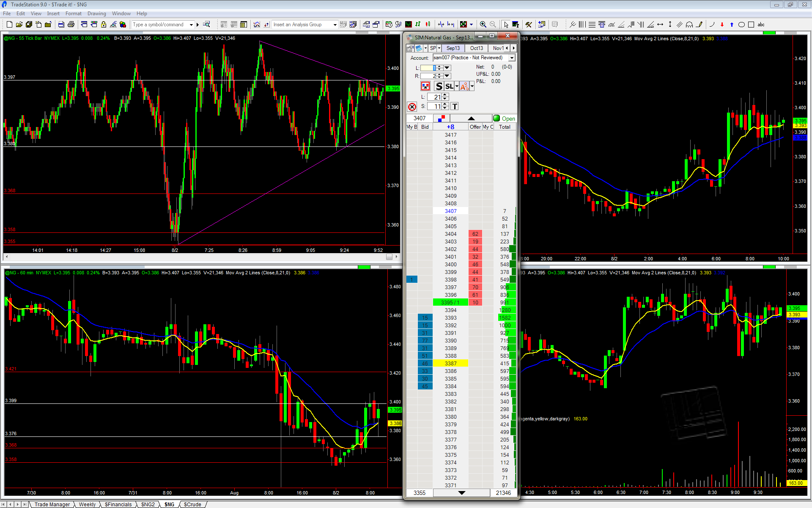The image size is (812, 508).
Task: Expand the L quantity dropdown arrow
Action: 447,68
